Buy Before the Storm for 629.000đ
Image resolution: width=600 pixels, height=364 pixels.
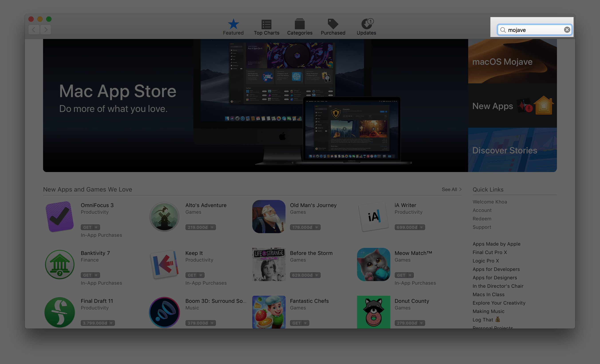(x=302, y=275)
